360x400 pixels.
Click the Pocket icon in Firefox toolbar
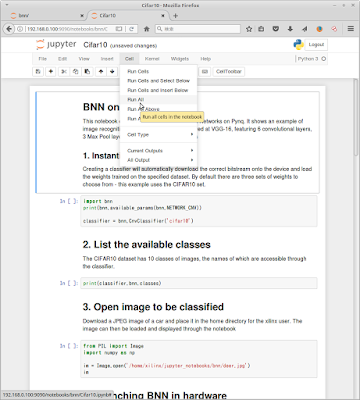[276, 29]
